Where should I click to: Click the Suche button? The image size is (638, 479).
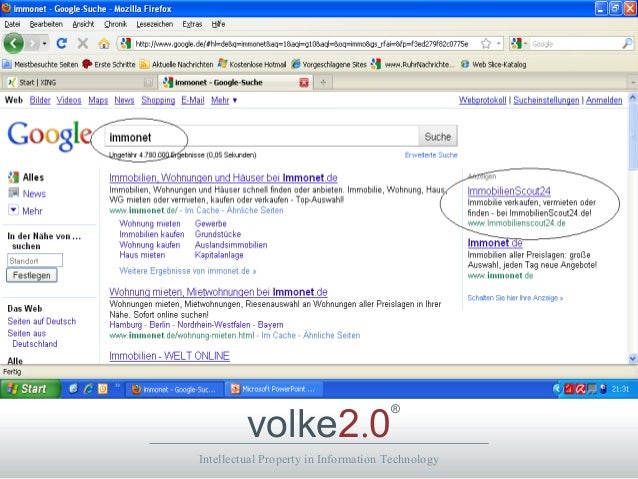pyautogui.click(x=438, y=137)
